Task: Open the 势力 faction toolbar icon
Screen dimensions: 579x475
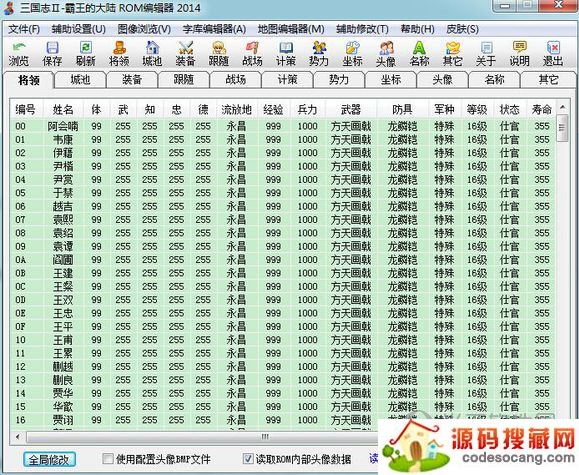Action: [x=319, y=54]
